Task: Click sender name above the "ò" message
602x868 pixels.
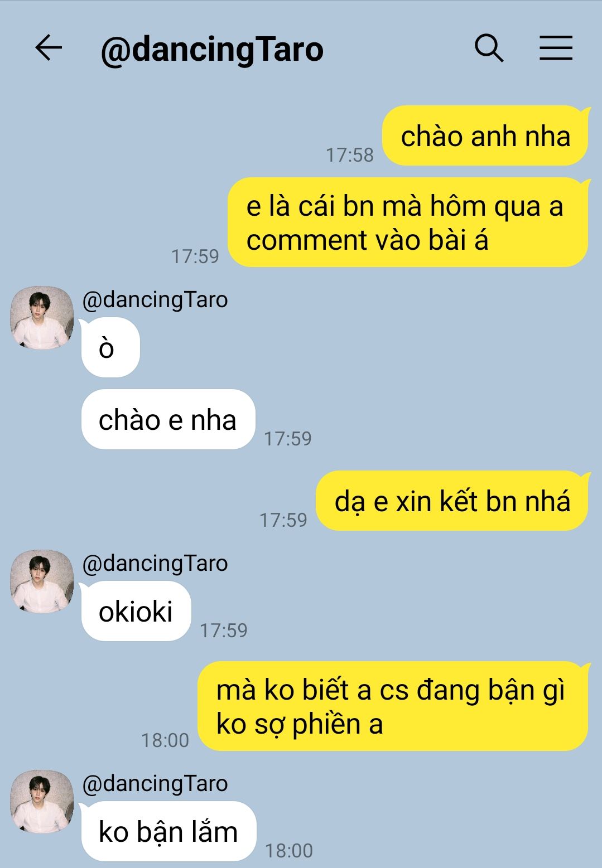Action: tap(155, 300)
